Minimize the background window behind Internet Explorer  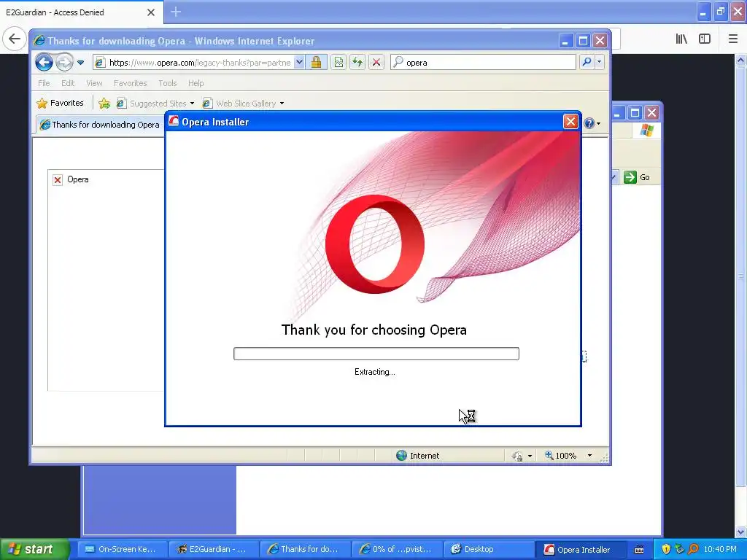point(617,113)
